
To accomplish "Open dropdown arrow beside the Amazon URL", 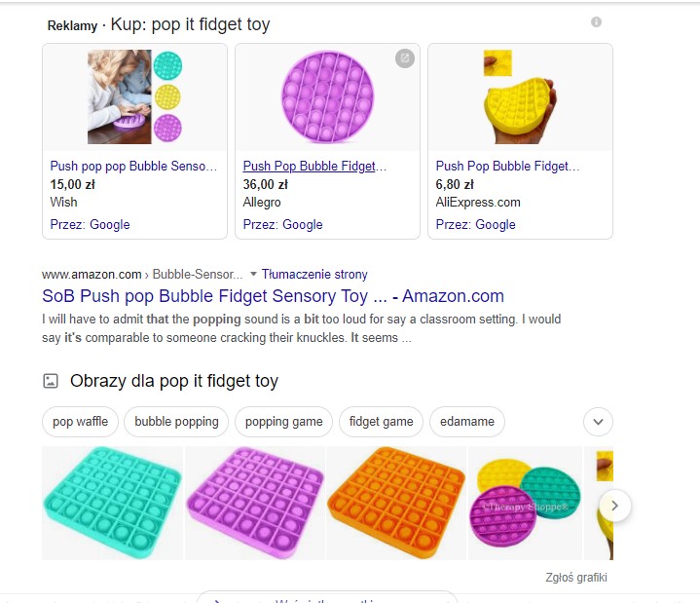I will click(x=254, y=274).
